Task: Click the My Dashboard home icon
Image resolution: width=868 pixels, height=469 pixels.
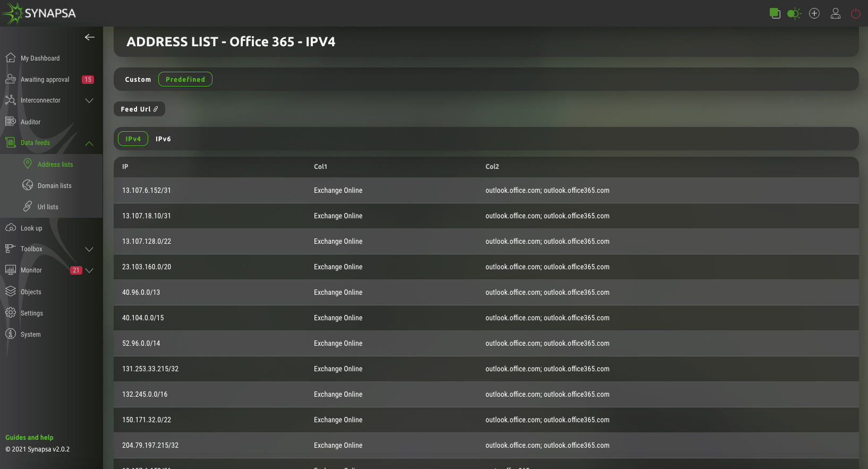Action: pyautogui.click(x=10, y=57)
